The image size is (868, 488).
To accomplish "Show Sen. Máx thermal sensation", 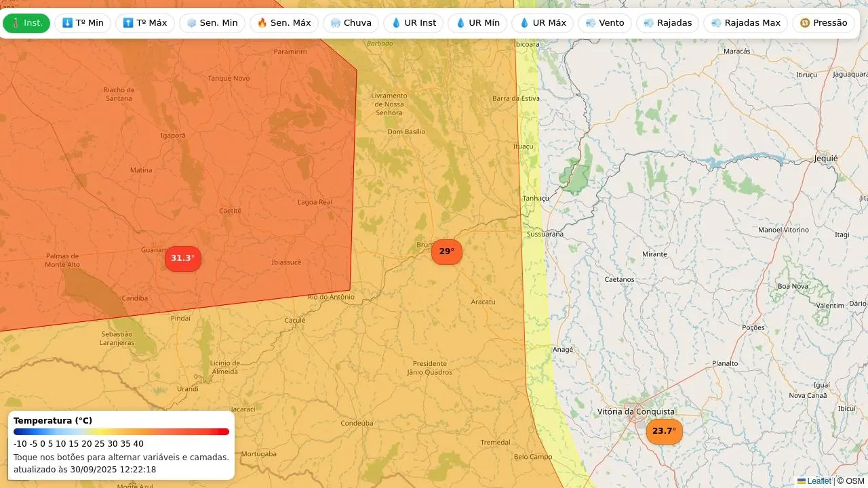I will pyautogui.click(x=283, y=23).
